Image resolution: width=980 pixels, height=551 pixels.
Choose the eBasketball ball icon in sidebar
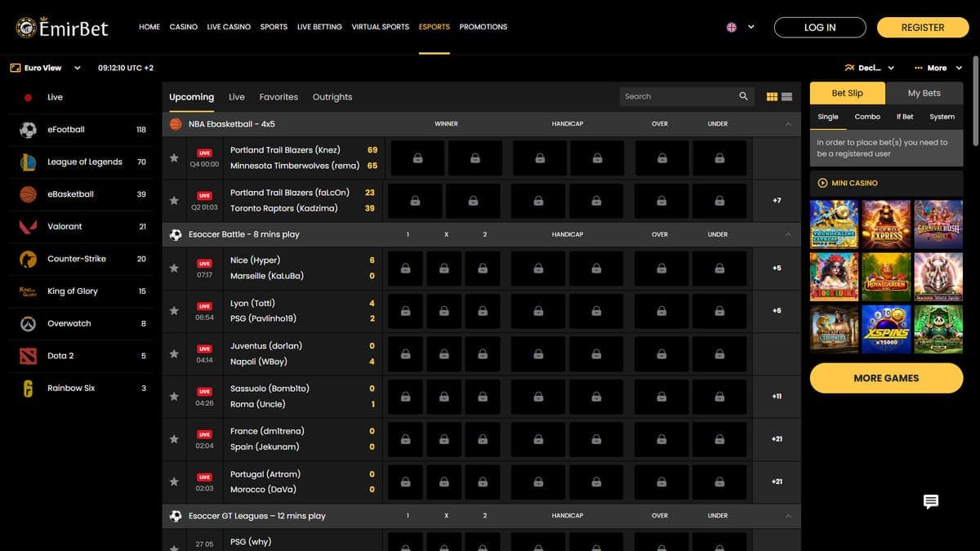[28, 194]
